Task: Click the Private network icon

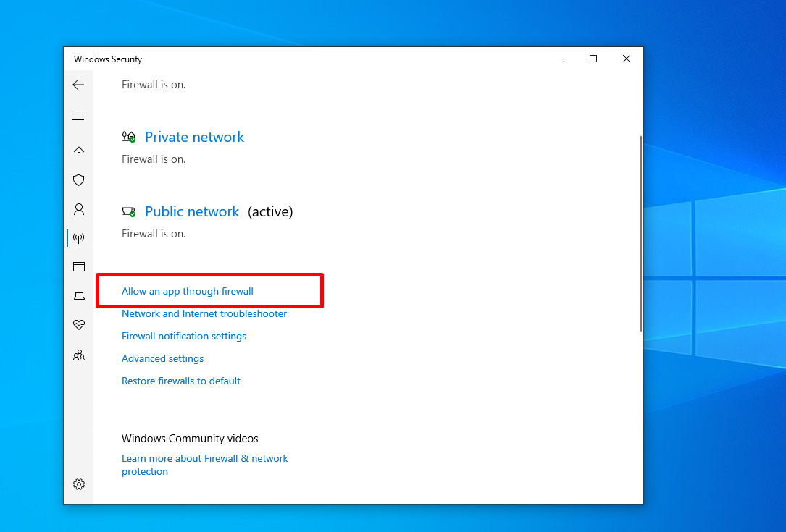Action: [129, 136]
